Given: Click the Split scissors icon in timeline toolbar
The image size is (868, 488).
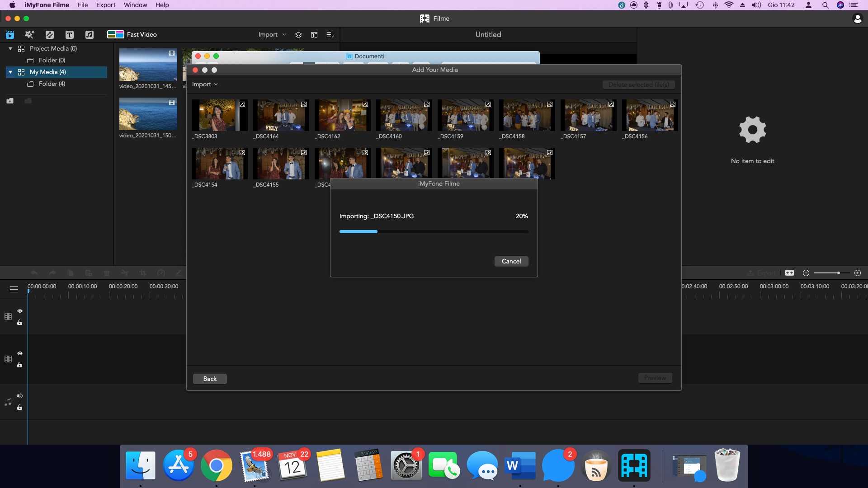Looking at the screenshot, I should point(125,273).
